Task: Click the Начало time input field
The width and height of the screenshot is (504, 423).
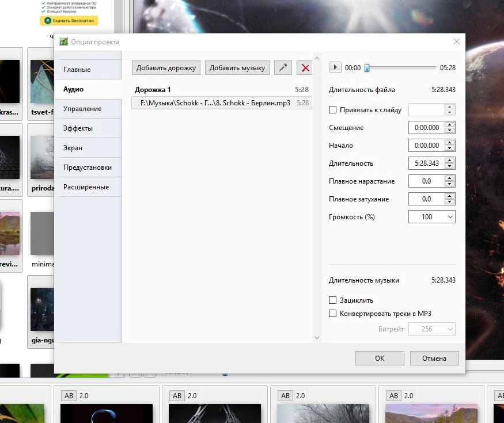Action: [427, 146]
